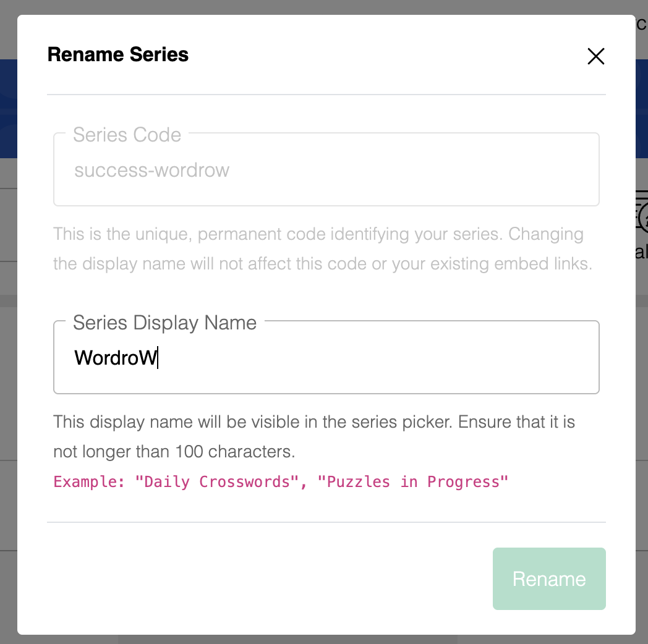Click the X icon in dialog corner
The height and width of the screenshot is (644, 648).
[x=595, y=56]
